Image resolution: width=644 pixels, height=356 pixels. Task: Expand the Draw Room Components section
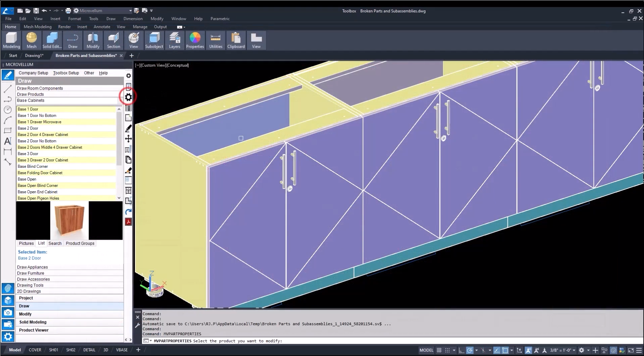[x=69, y=88]
